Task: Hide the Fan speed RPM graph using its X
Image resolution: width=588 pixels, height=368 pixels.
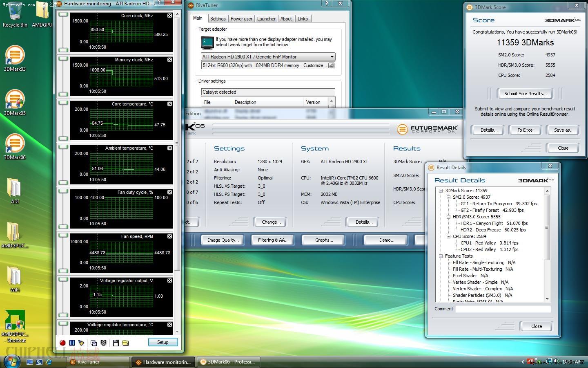Action: (169, 236)
